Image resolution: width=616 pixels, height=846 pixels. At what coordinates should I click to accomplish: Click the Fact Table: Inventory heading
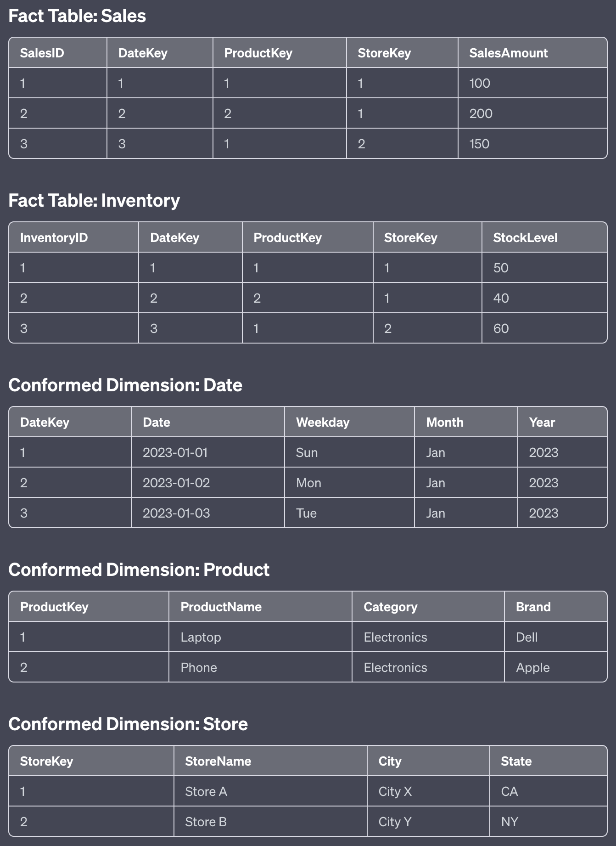tap(94, 201)
